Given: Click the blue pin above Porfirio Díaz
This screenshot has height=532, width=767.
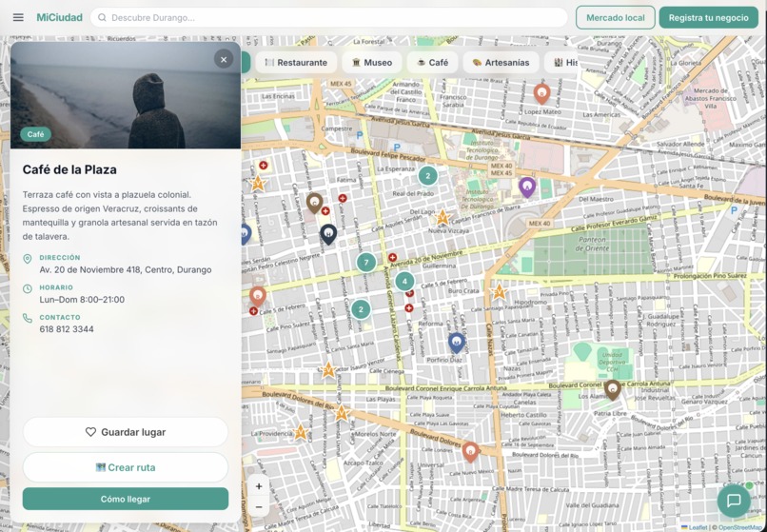Looking at the screenshot, I should coord(457,343).
